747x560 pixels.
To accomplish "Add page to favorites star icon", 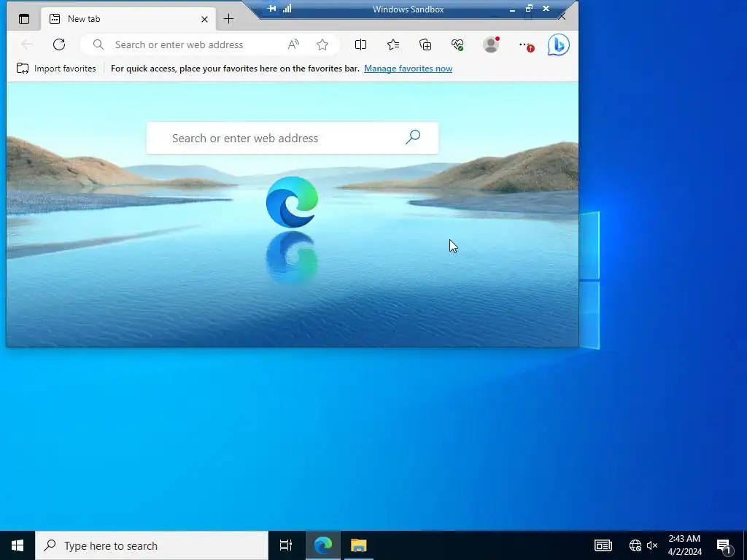I will (322, 44).
